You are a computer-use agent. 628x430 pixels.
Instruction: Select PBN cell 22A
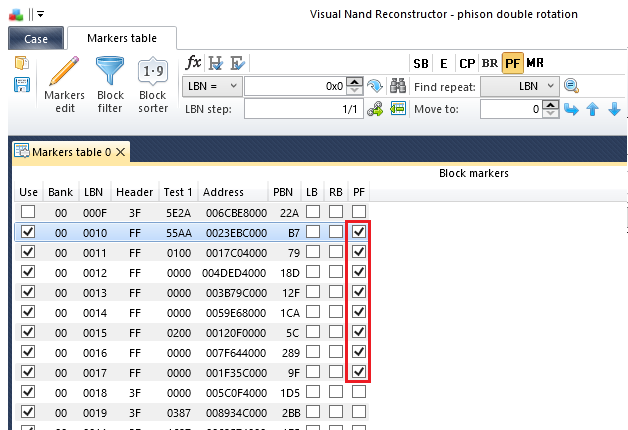click(x=290, y=213)
